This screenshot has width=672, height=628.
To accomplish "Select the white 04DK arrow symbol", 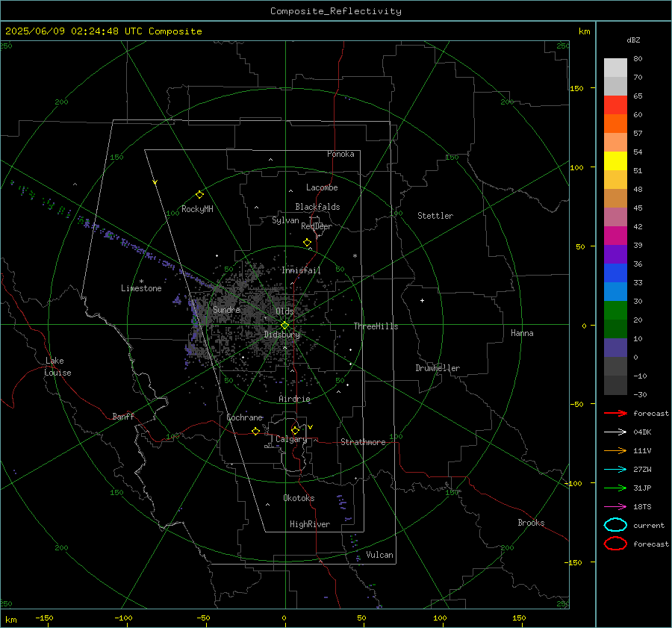I will coord(615,432).
